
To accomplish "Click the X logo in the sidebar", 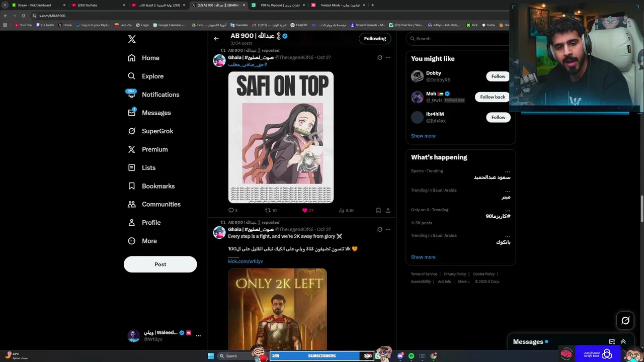I will (x=132, y=39).
